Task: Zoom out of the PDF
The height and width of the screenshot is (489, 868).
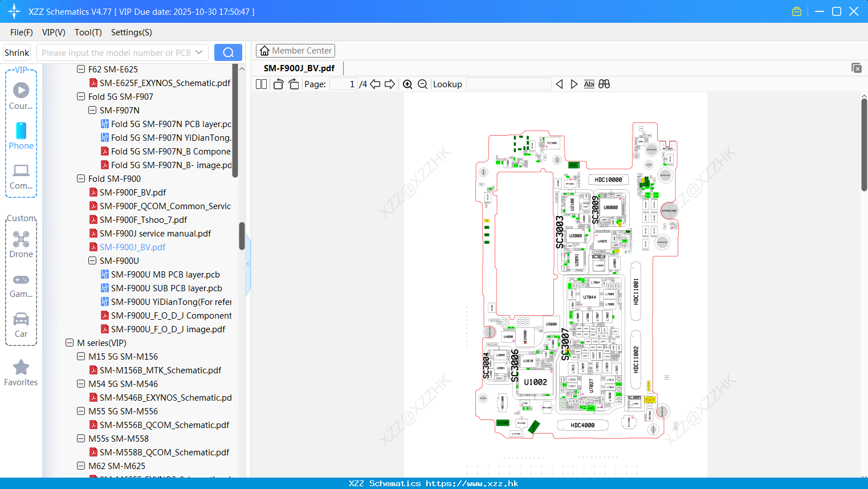Action: click(423, 84)
